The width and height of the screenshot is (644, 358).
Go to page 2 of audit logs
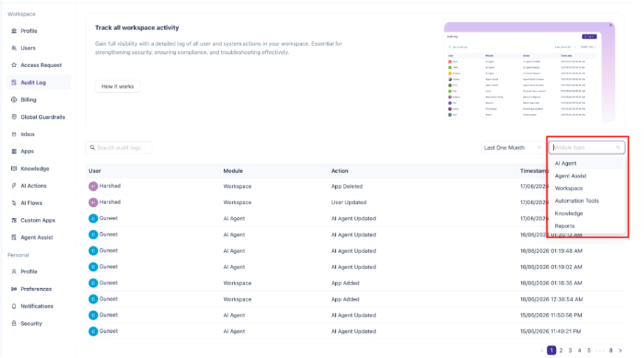[561, 350]
